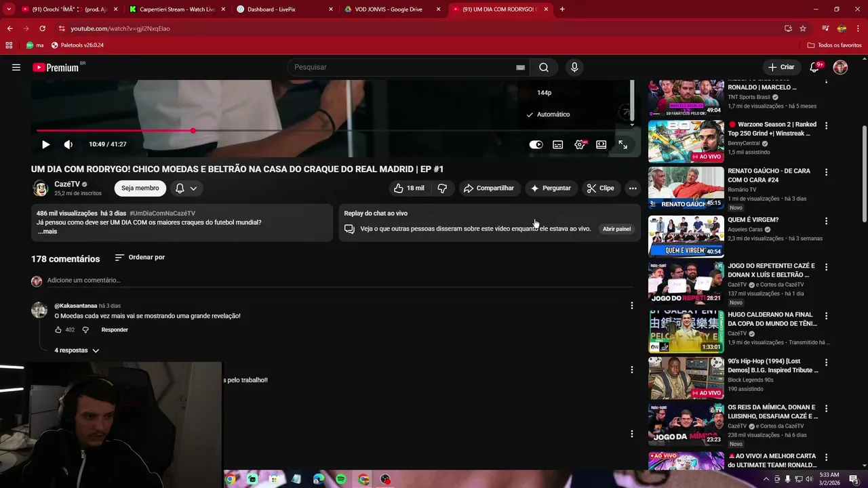Open on-screen keyboard icon in search box
The height and width of the screenshot is (488, 868).
coord(520,67)
